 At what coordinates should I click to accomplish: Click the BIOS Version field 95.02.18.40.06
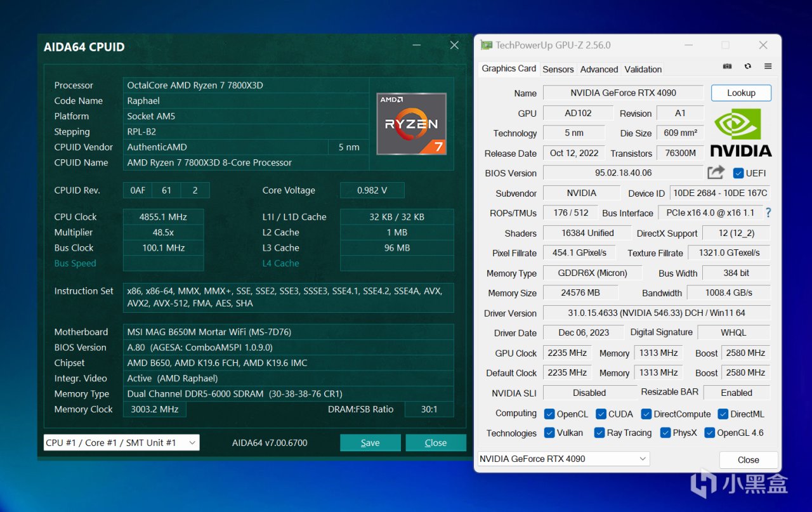pos(623,173)
